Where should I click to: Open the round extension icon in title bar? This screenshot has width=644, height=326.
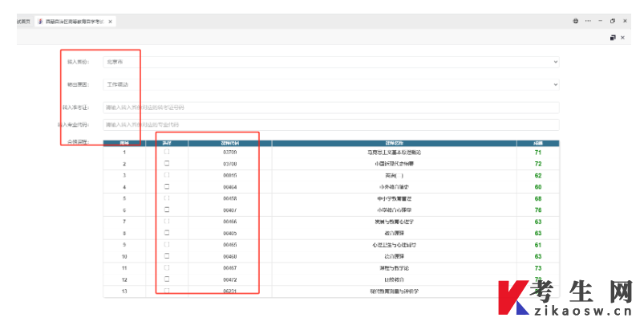click(x=576, y=21)
